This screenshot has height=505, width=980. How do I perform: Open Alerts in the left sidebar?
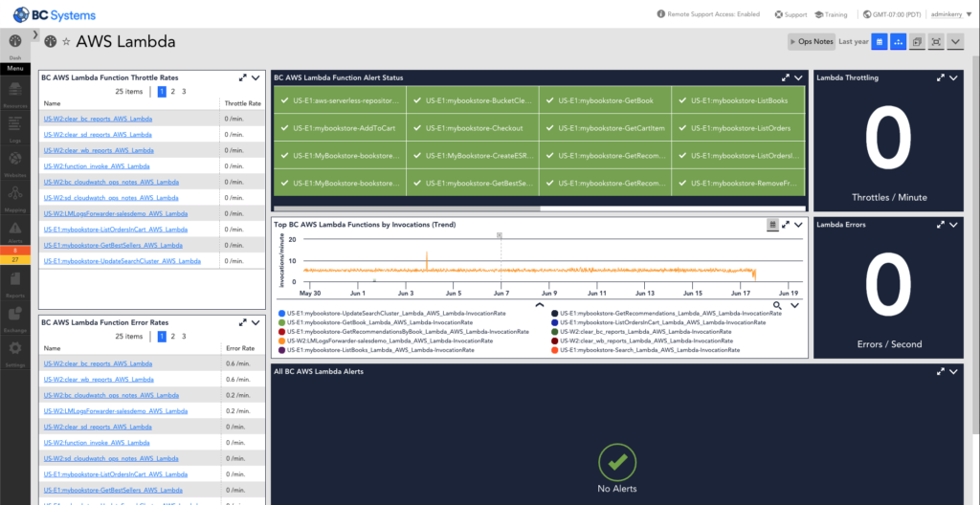click(x=15, y=231)
